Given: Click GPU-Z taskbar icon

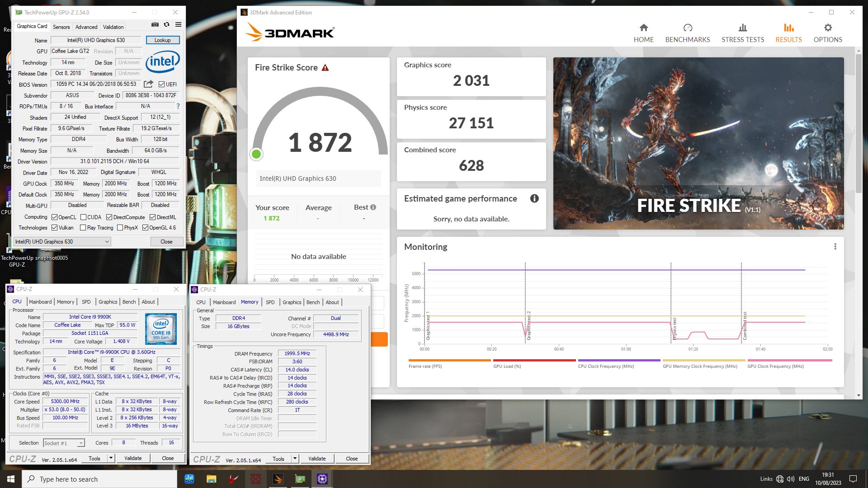Looking at the screenshot, I should tap(300, 479).
